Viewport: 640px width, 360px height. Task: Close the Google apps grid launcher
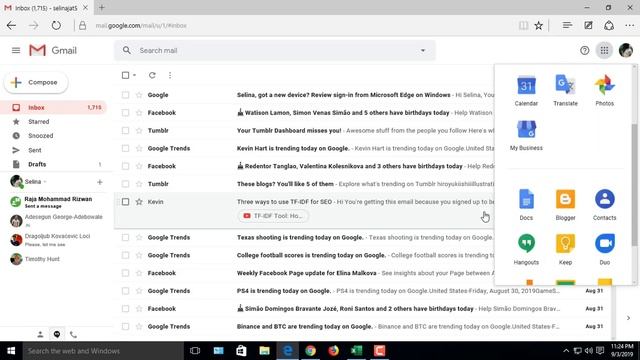click(x=604, y=51)
